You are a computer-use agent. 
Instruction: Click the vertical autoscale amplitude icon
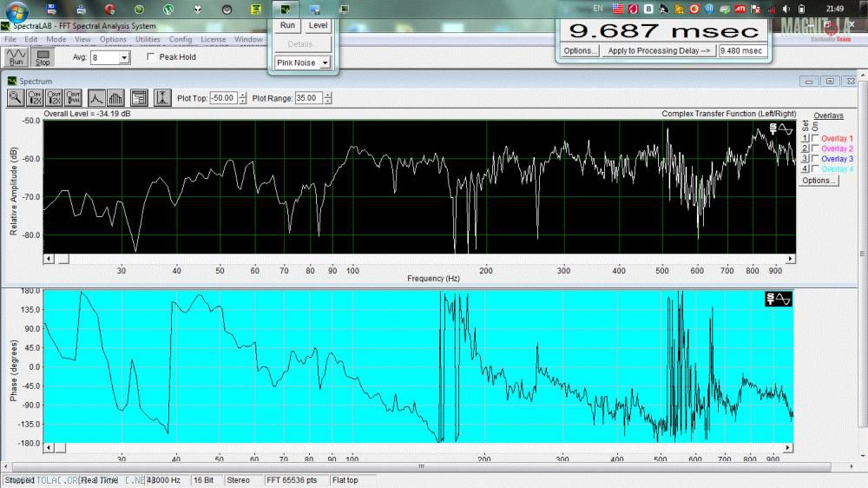coord(162,98)
